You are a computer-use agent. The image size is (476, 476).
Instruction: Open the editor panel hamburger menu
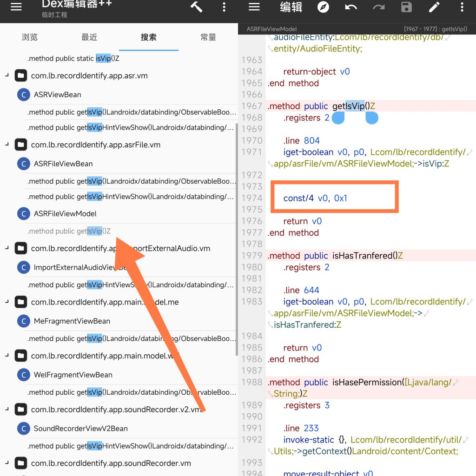[x=254, y=7]
